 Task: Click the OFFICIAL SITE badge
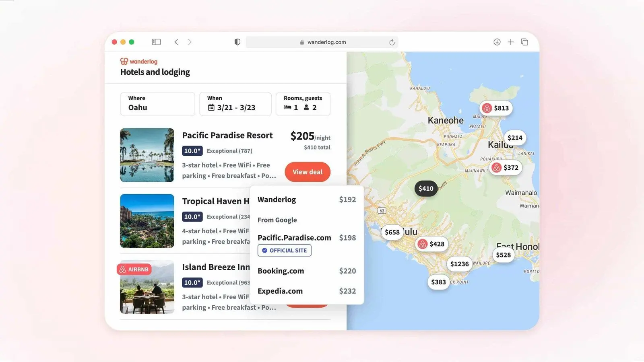[284, 250]
